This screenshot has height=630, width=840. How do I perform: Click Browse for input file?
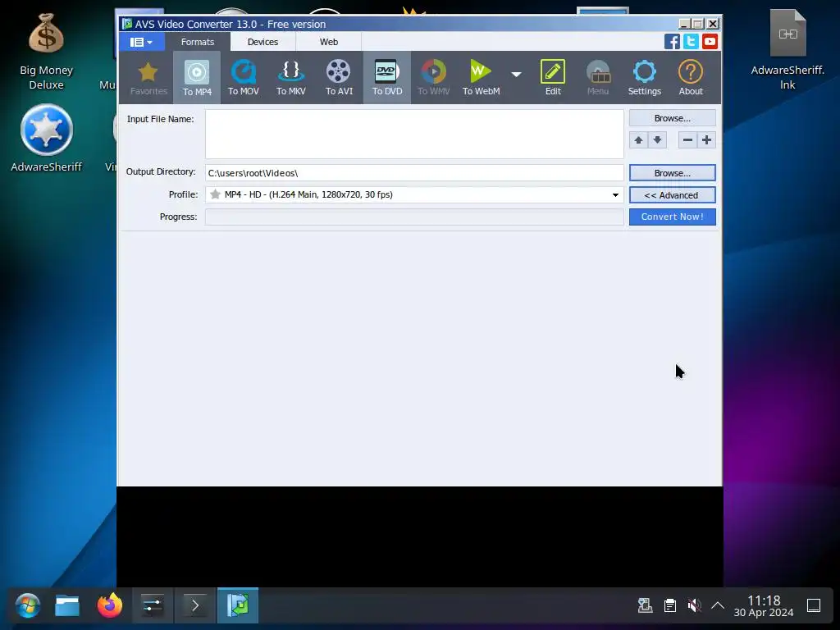tap(673, 118)
